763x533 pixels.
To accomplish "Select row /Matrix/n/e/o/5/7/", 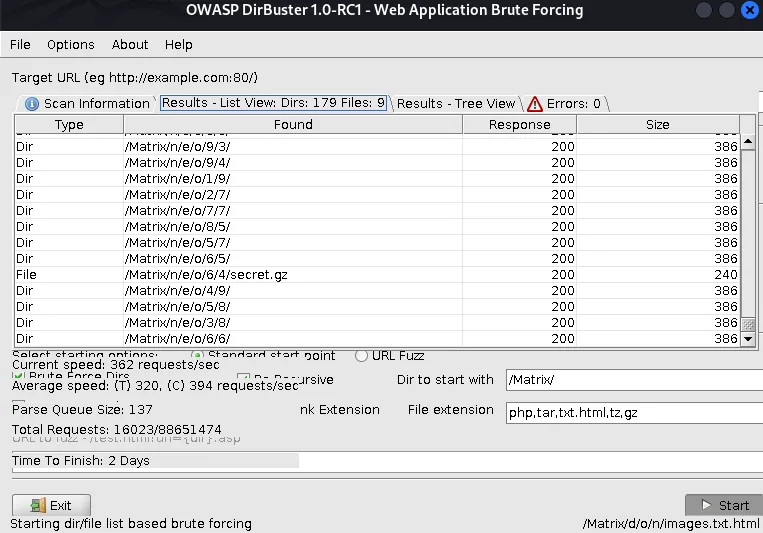I will tap(377, 242).
